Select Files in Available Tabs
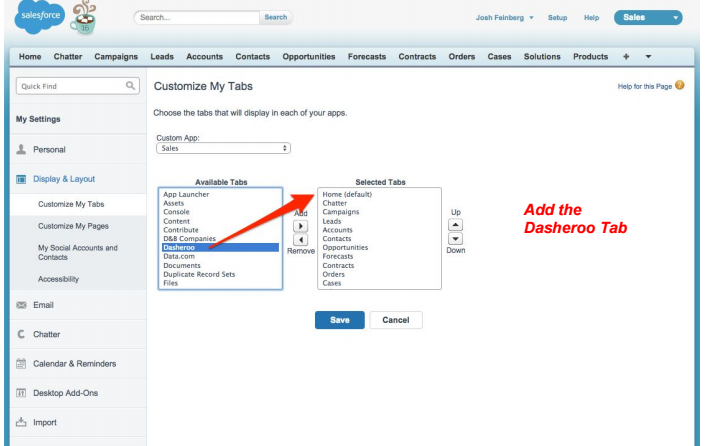This screenshot has width=705, height=446. pyautogui.click(x=170, y=283)
